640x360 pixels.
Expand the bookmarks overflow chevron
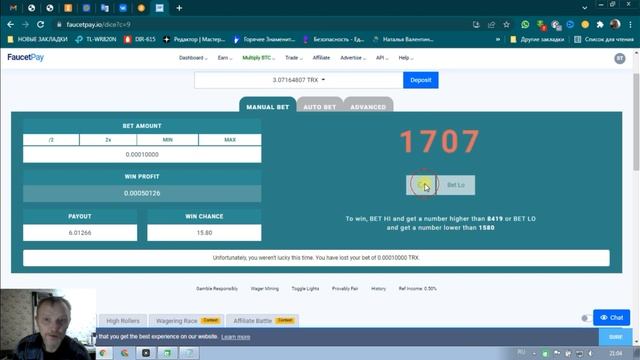498,40
